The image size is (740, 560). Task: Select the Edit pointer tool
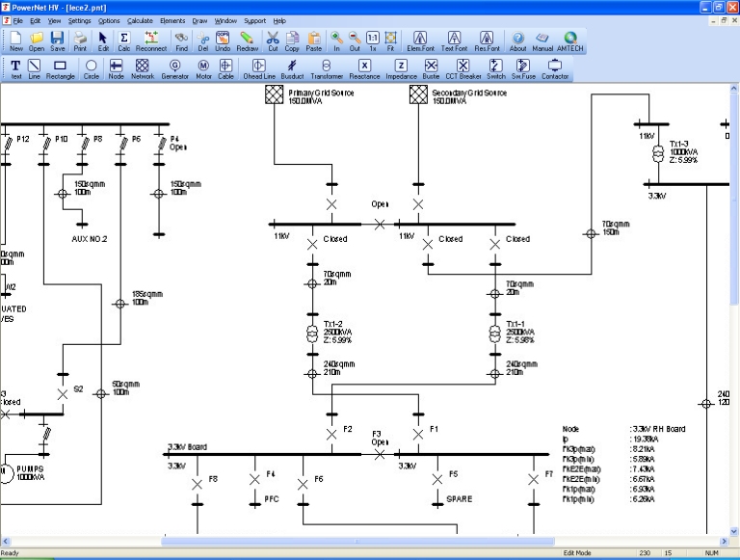[103, 41]
